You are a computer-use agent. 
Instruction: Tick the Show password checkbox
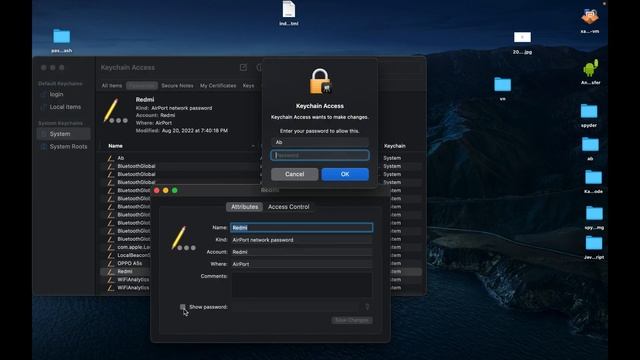182,307
